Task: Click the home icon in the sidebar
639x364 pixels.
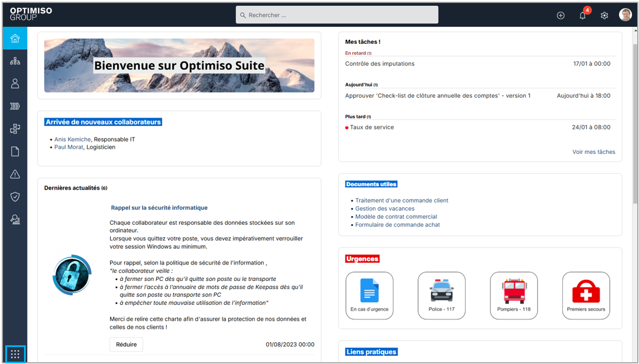Action: (x=15, y=39)
